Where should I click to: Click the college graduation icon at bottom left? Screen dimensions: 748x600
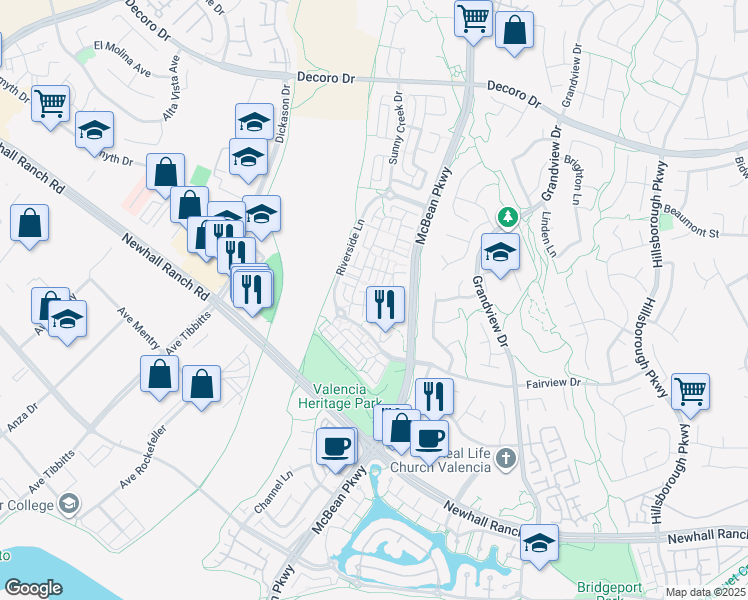(69, 503)
